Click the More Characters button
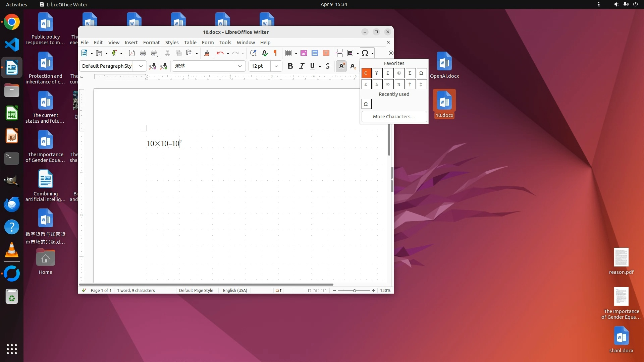Image resolution: width=644 pixels, height=362 pixels. (x=394, y=117)
